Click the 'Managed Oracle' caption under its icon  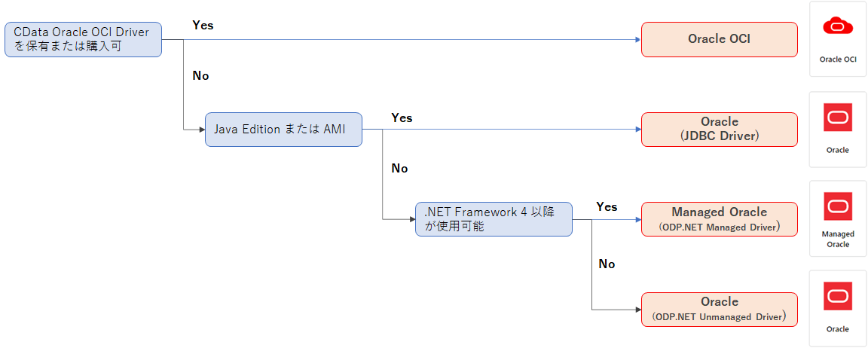click(x=838, y=239)
